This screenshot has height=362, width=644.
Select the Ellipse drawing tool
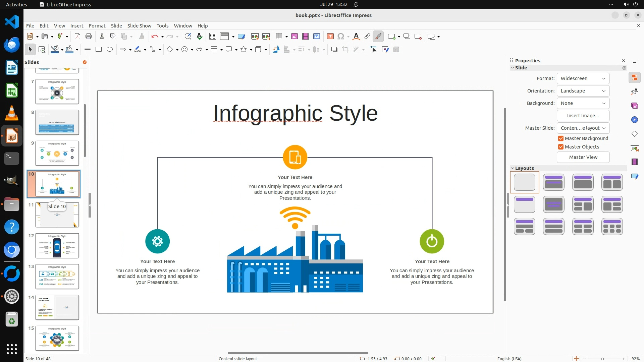point(109,50)
